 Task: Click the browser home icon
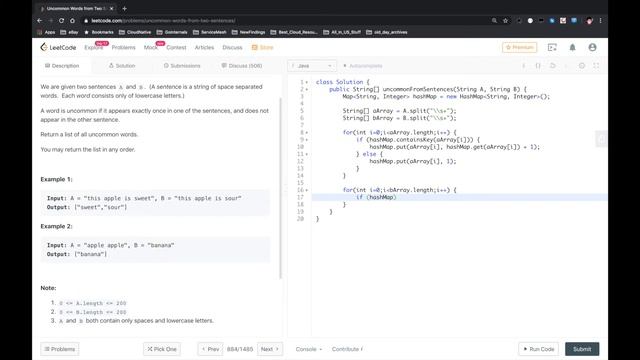(72, 20)
